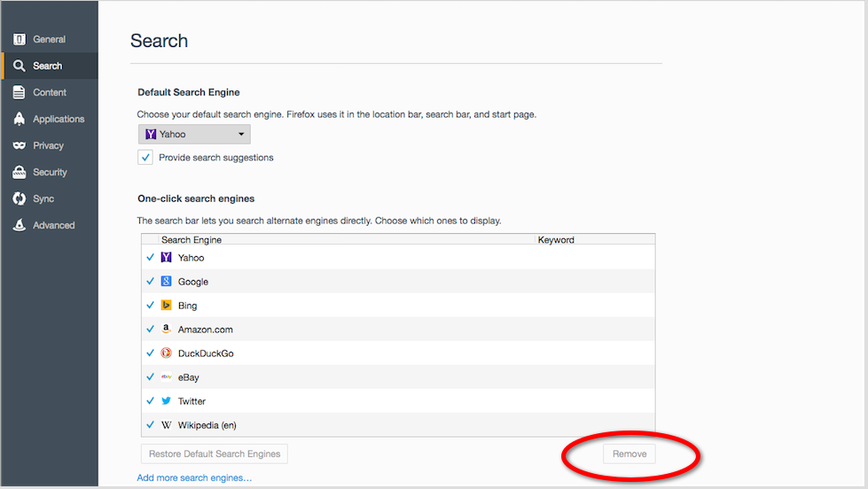Click the Privacy mask icon in sidebar

click(20, 145)
